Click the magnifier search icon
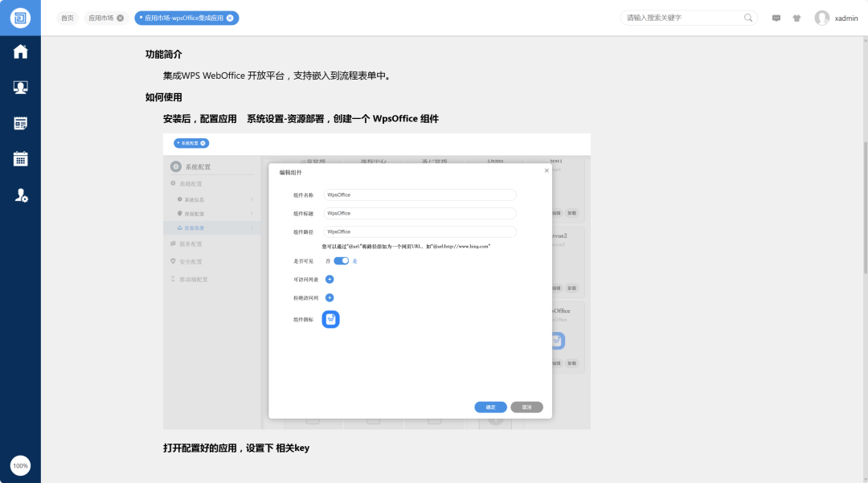Image resolution: width=868 pixels, height=483 pixels. click(748, 18)
